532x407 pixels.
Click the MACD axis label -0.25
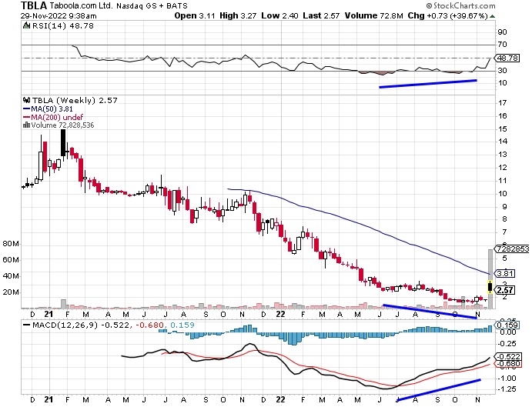click(507, 344)
